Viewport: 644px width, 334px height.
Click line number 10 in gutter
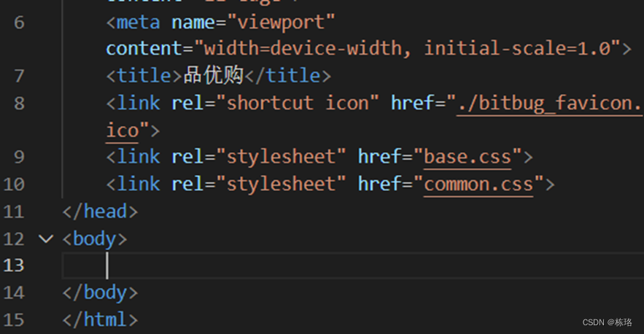coord(14,184)
